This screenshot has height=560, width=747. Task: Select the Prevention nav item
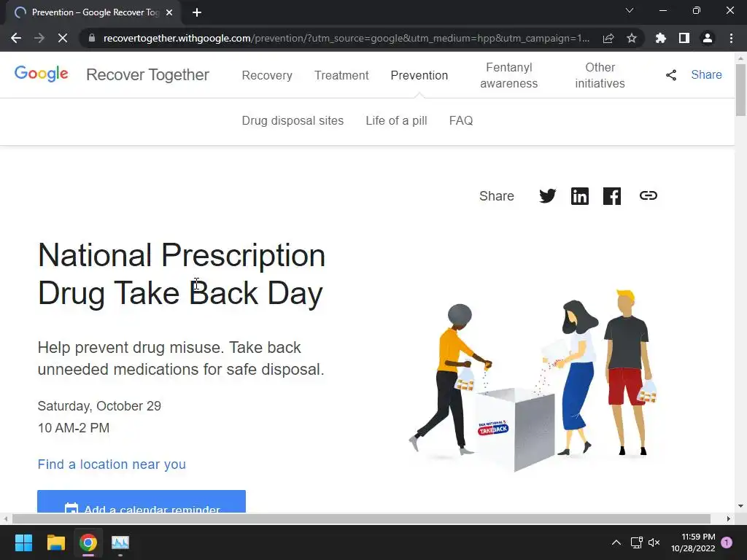(419, 75)
